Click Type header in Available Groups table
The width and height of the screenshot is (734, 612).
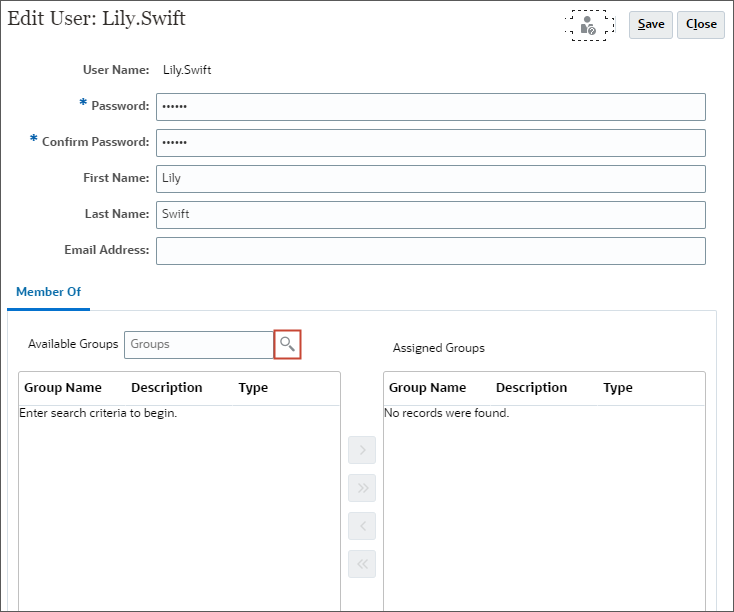(253, 388)
